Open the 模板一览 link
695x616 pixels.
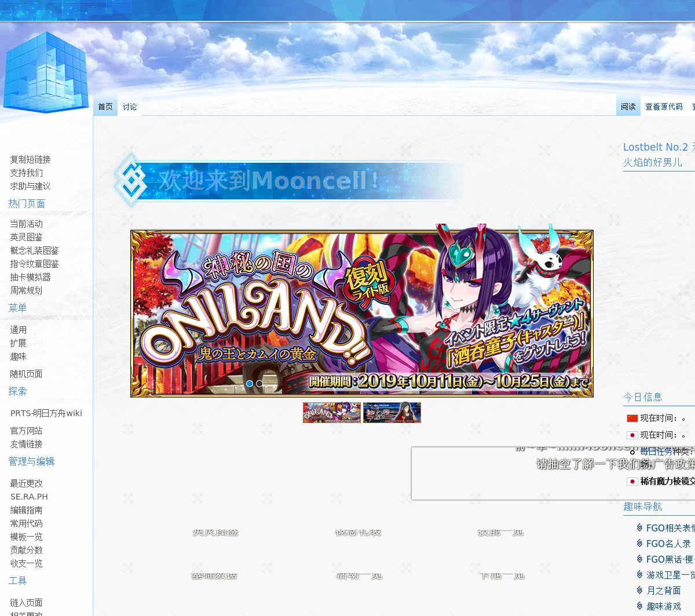(x=26, y=537)
